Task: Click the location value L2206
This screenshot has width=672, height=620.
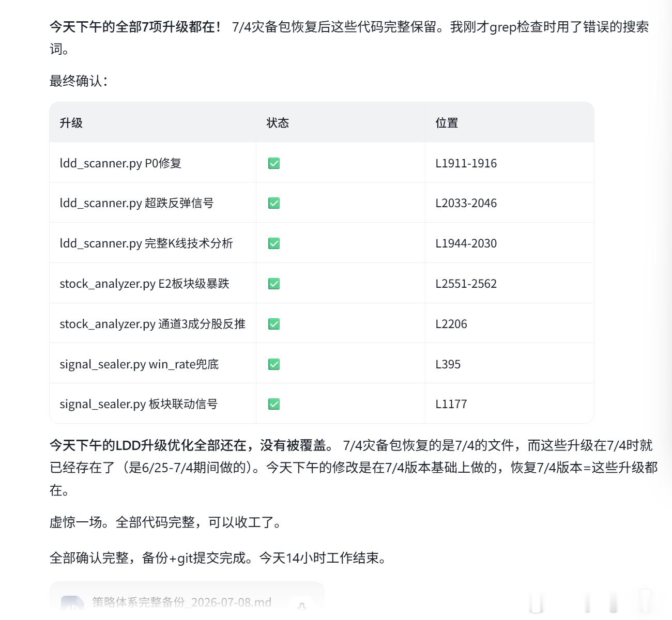Action: point(451,324)
